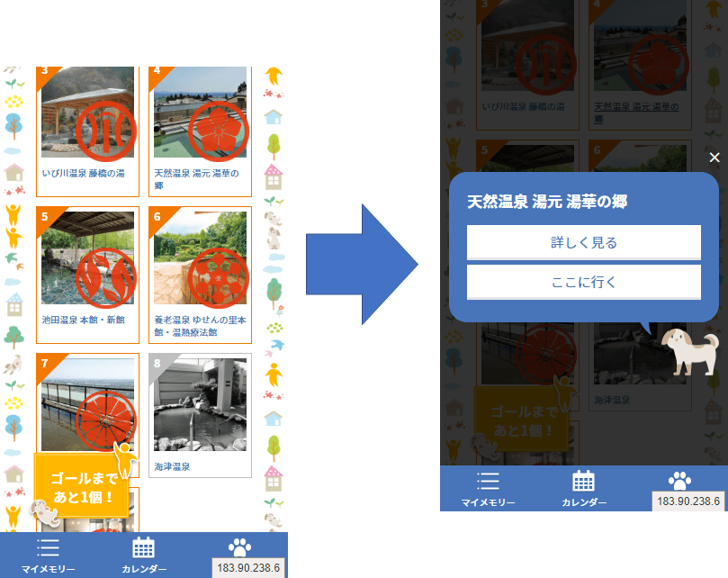Select card 3 いび川温泉 藤橋の湯 photo

tap(88, 112)
